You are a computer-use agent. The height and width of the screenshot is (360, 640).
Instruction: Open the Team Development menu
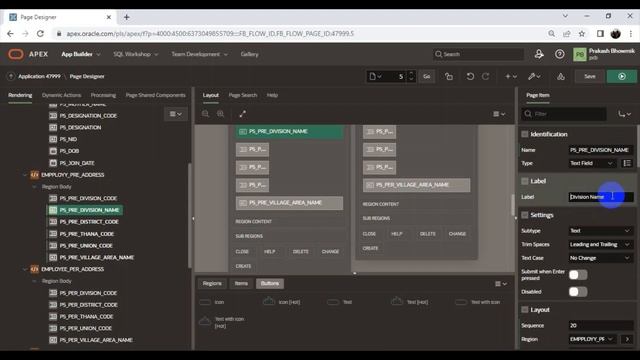[x=199, y=54]
